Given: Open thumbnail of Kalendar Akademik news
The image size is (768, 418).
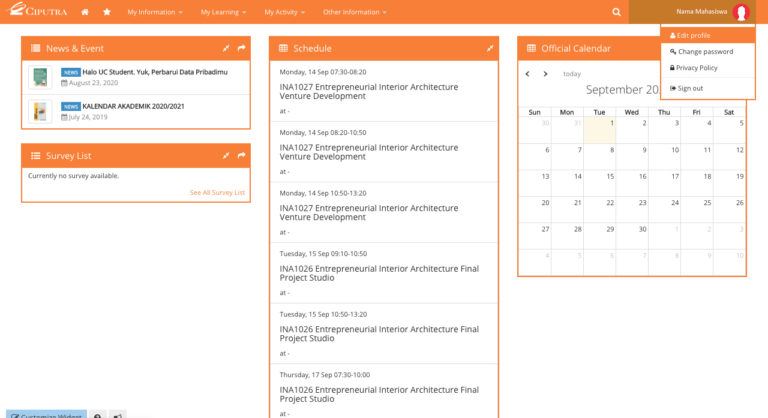Looking at the screenshot, I should pos(40,111).
